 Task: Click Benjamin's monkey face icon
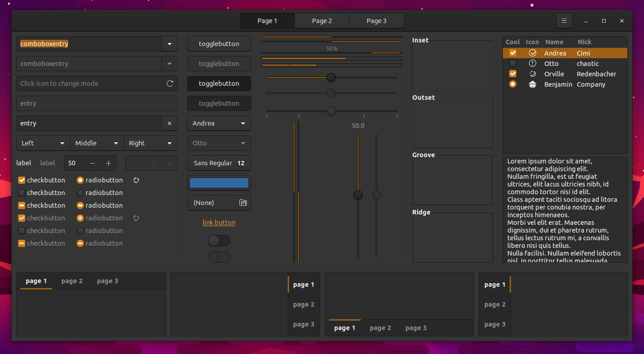pyautogui.click(x=533, y=84)
